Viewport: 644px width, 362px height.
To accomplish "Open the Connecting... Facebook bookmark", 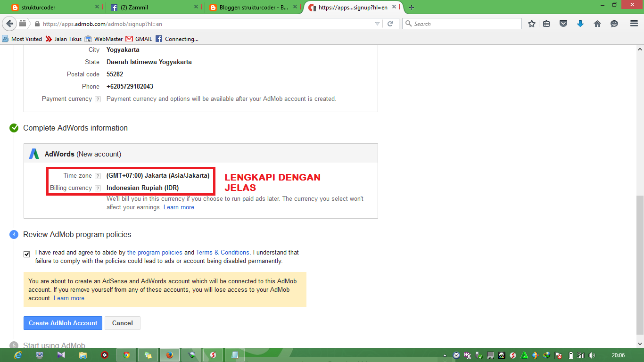I will click(x=177, y=39).
